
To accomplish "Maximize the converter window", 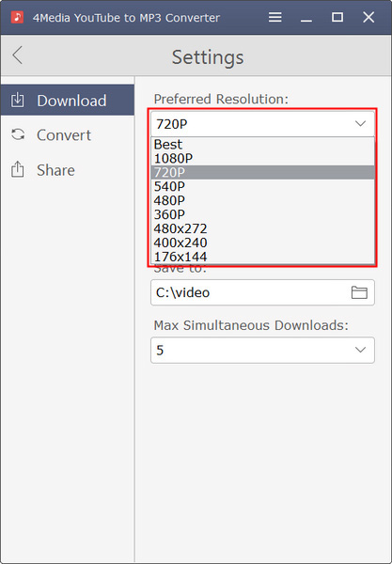I will coord(337,17).
